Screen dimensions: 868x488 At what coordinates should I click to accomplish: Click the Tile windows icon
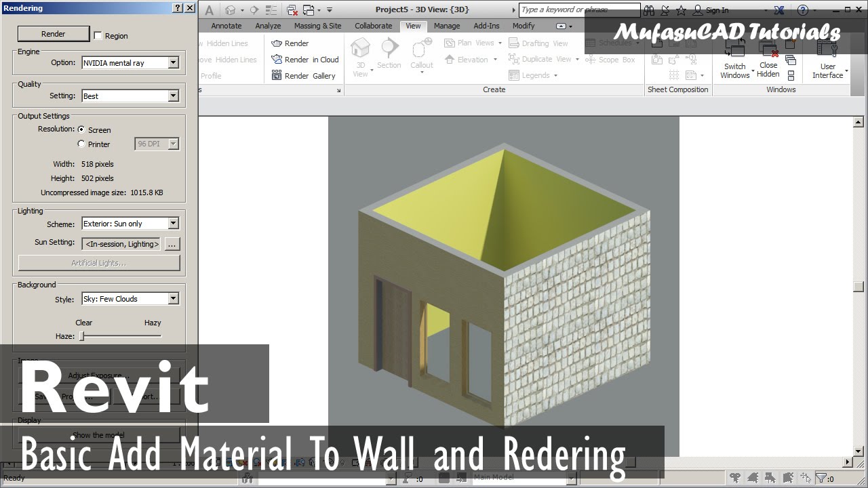791,75
